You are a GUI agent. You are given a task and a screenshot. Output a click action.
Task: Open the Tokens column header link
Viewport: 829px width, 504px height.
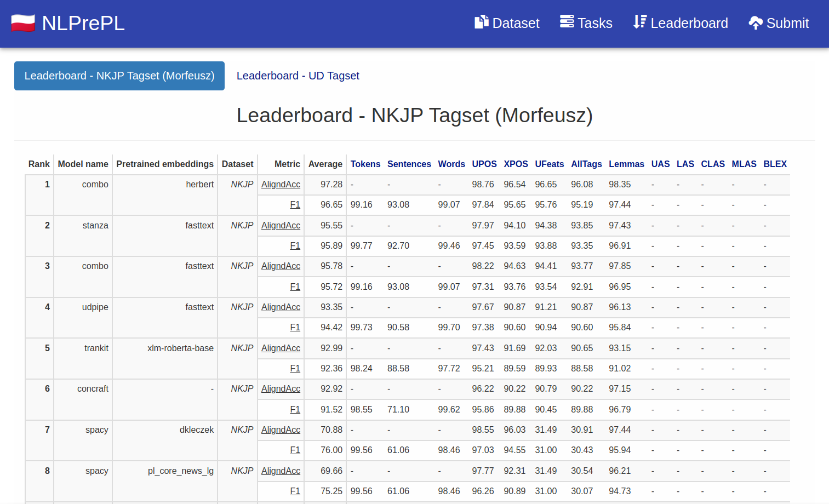365,164
